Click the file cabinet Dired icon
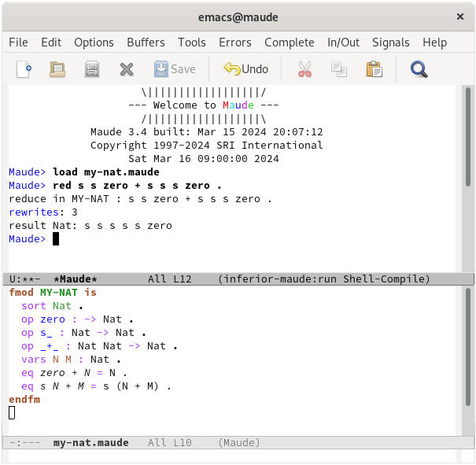 [92, 69]
